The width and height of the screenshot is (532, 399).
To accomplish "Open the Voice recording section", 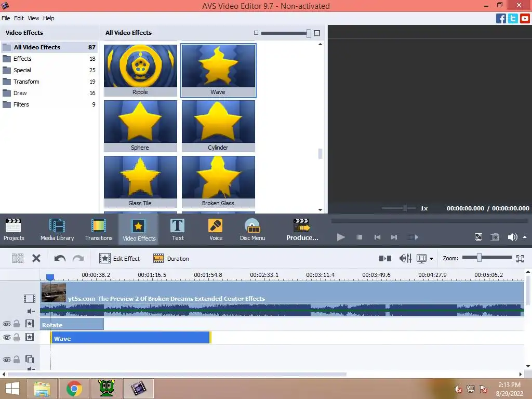I will [216, 230].
